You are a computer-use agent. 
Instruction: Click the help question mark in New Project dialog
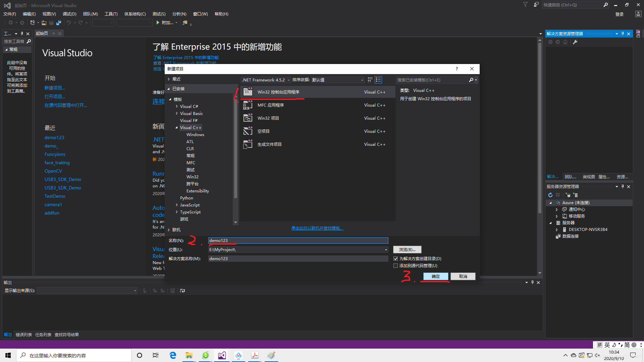(457, 69)
